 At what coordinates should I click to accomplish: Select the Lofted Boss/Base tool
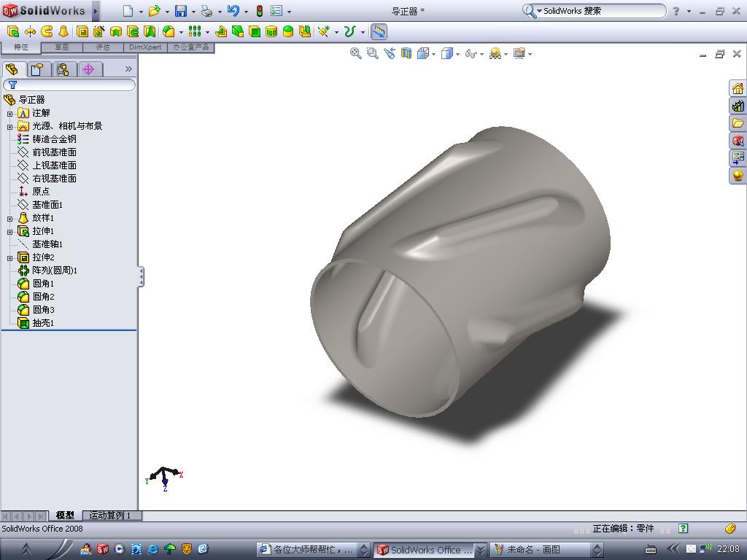pyautogui.click(x=63, y=32)
